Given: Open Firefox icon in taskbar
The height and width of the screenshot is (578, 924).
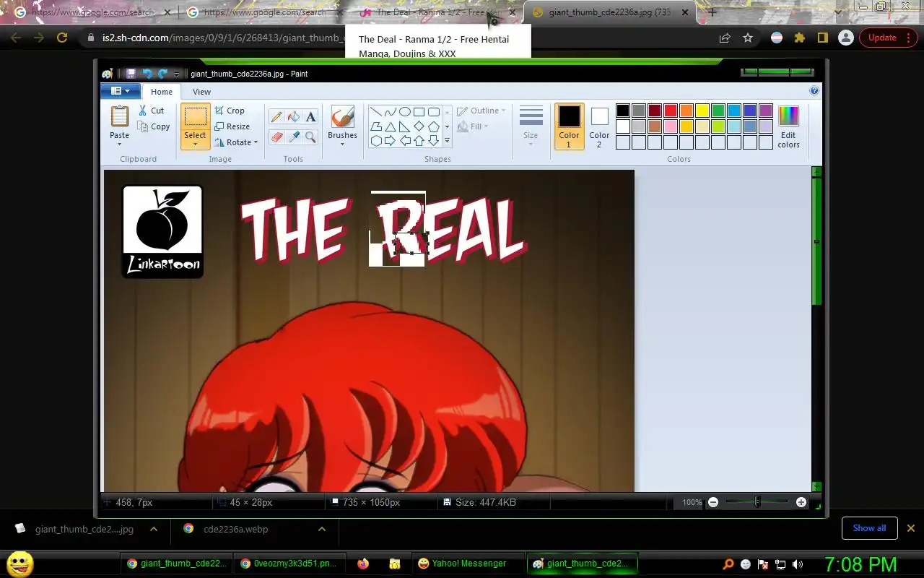Looking at the screenshot, I should [363, 564].
